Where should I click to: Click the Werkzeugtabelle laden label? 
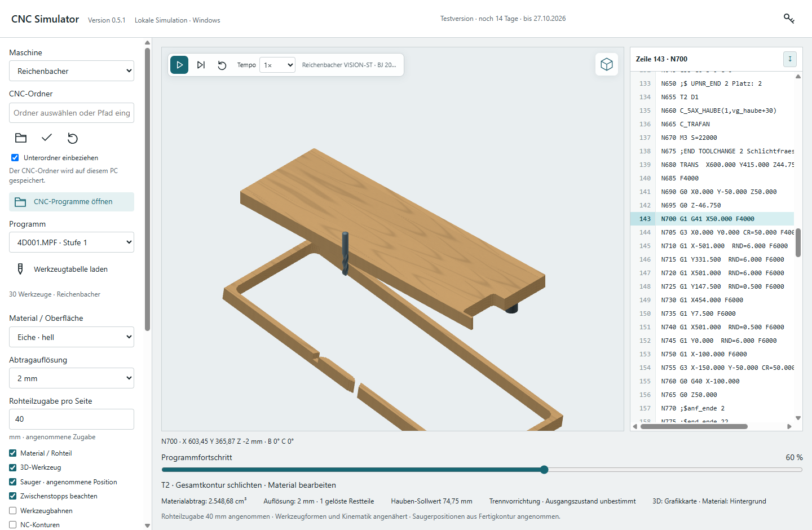tap(70, 269)
